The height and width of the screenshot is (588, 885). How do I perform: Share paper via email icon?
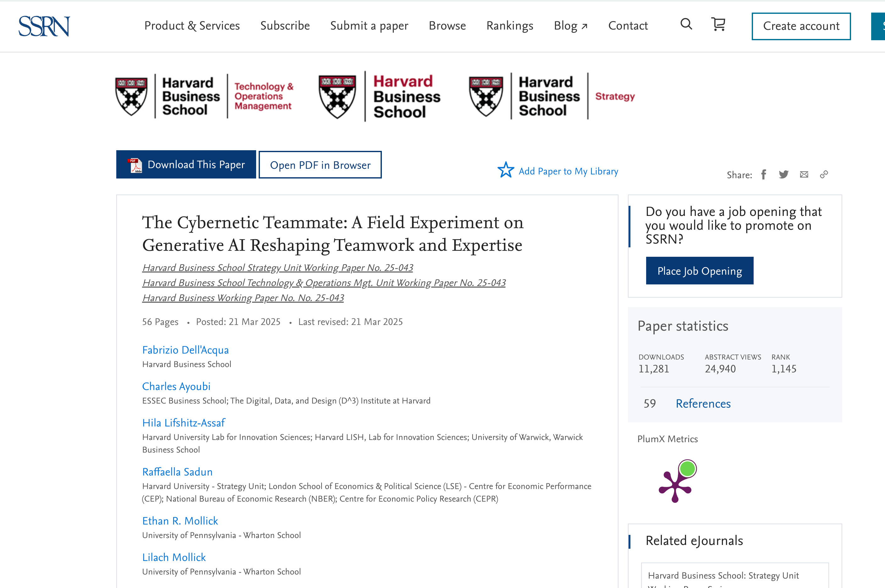tap(804, 174)
